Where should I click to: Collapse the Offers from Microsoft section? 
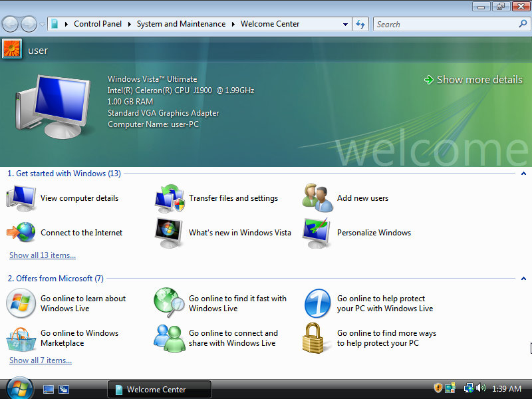click(x=523, y=279)
